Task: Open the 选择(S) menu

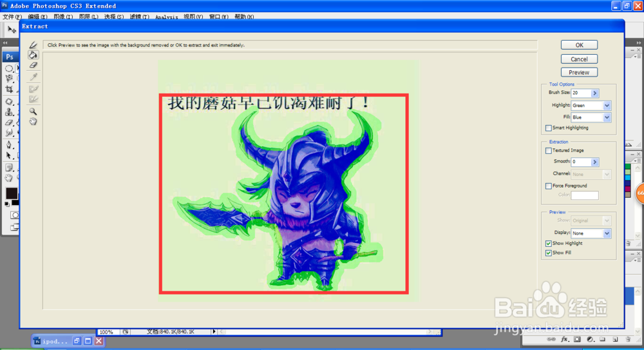Action: coord(114,17)
